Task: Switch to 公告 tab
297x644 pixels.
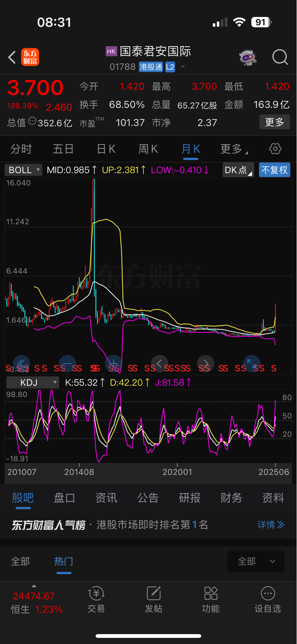Action: coord(148,498)
